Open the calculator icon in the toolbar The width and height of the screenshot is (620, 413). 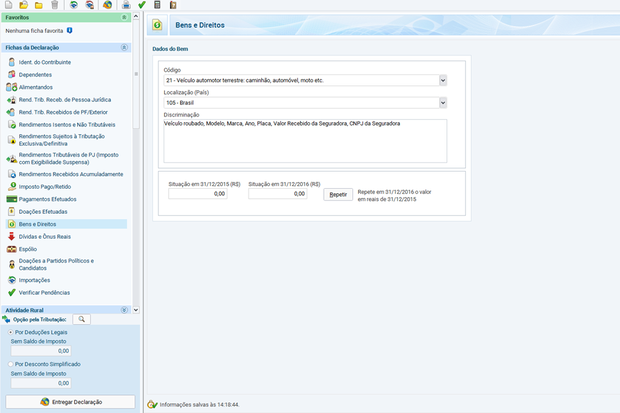157,4
